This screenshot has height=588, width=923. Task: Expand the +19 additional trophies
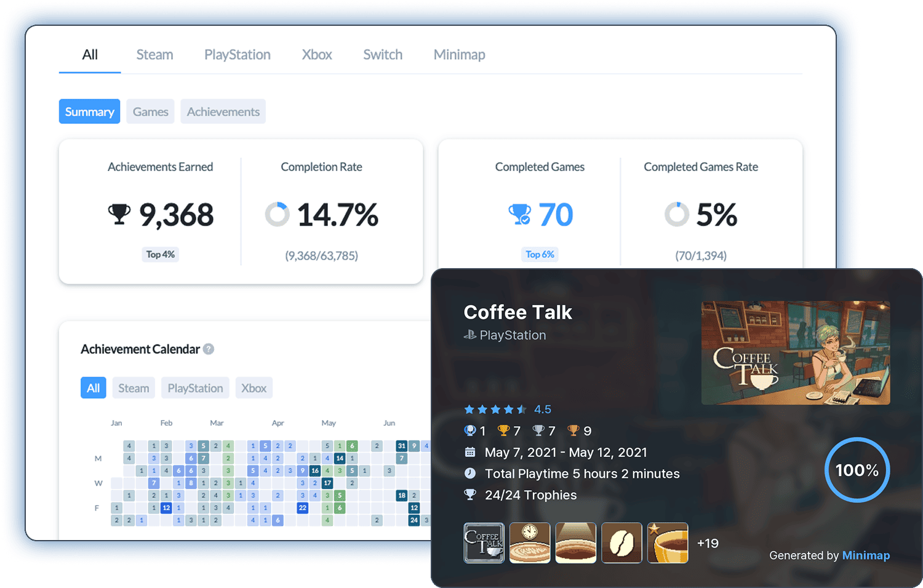point(708,544)
